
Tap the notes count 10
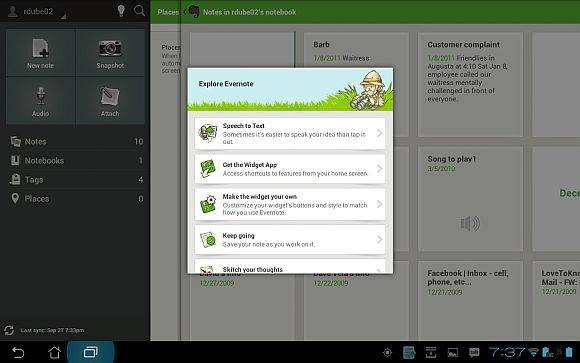pos(139,141)
